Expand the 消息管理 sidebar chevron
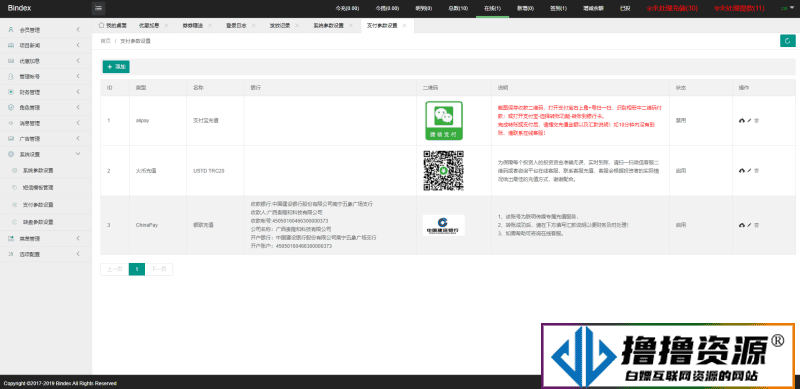The width and height of the screenshot is (800, 389). click(78, 123)
